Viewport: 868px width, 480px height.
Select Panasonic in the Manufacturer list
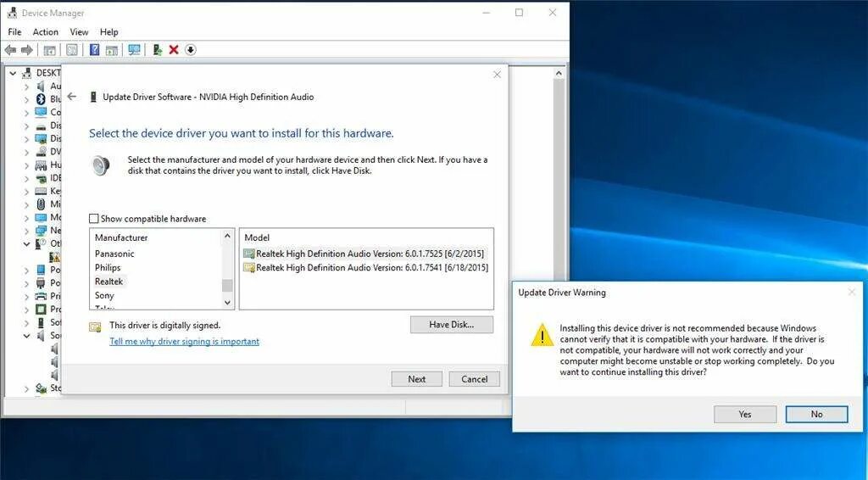(x=114, y=254)
